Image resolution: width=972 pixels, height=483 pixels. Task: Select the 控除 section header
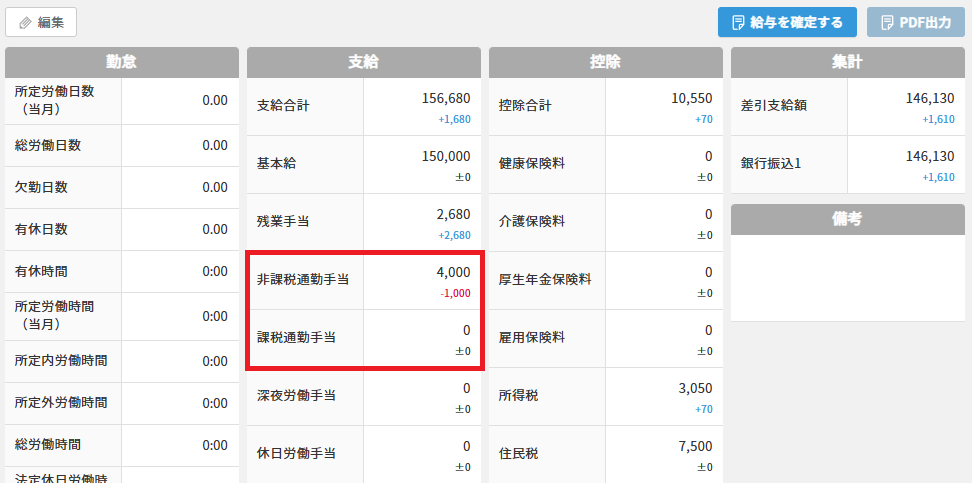click(606, 62)
